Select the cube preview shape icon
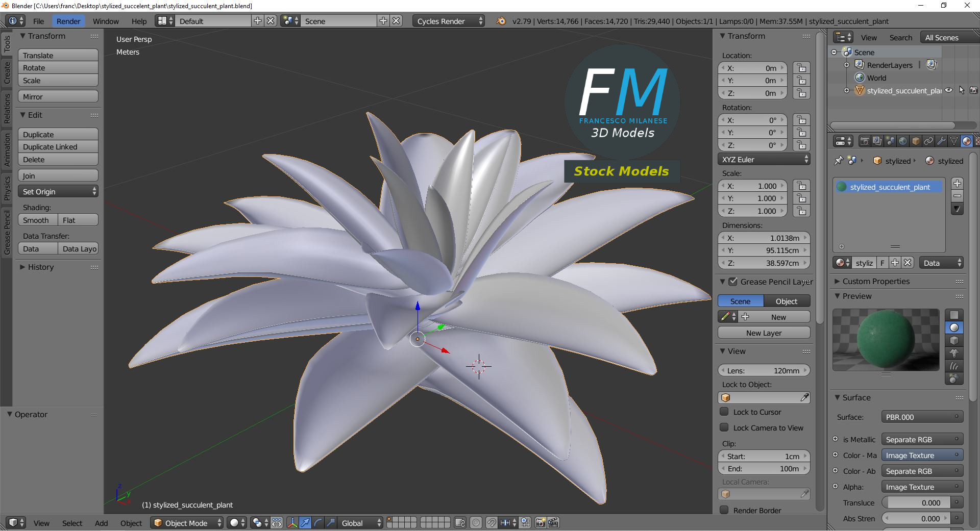980x531 pixels. pyautogui.click(x=953, y=340)
